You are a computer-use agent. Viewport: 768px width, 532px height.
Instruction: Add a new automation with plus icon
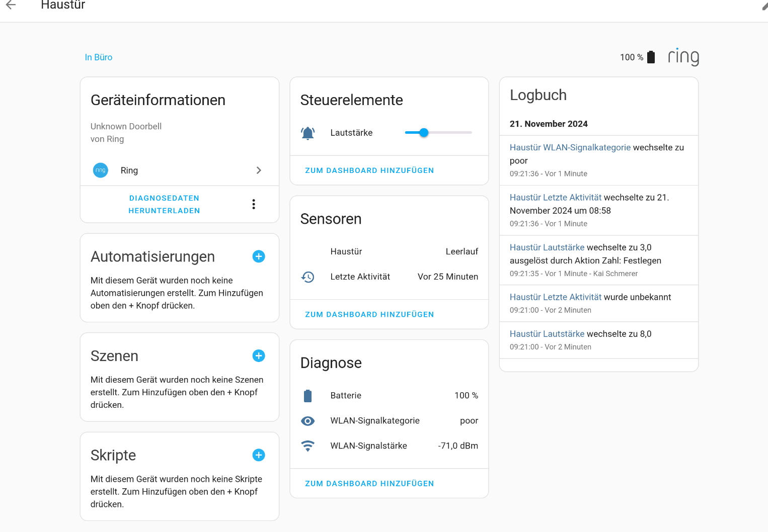[259, 256]
